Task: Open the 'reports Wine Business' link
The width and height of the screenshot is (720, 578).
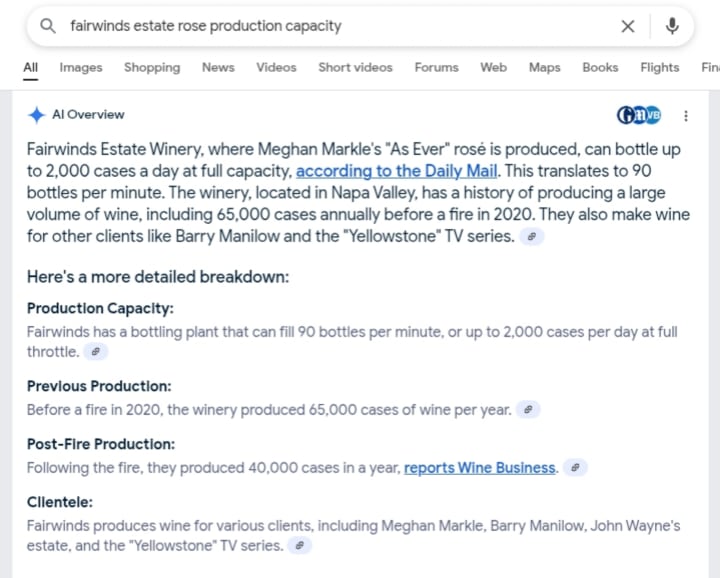Action: tap(479, 468)
